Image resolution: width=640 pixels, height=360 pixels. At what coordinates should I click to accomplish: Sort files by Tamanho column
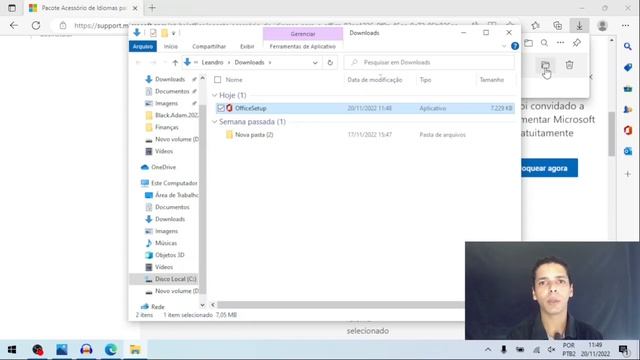tap(492, 80)
